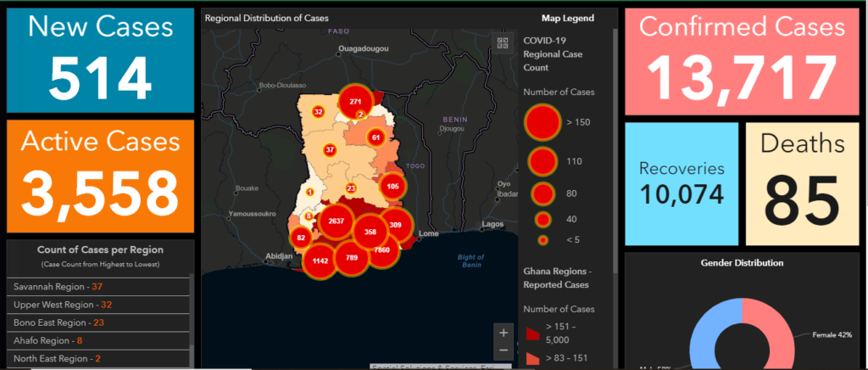Click the Recoveries 10,074 card
868x370 pixels.
point(682,184)
